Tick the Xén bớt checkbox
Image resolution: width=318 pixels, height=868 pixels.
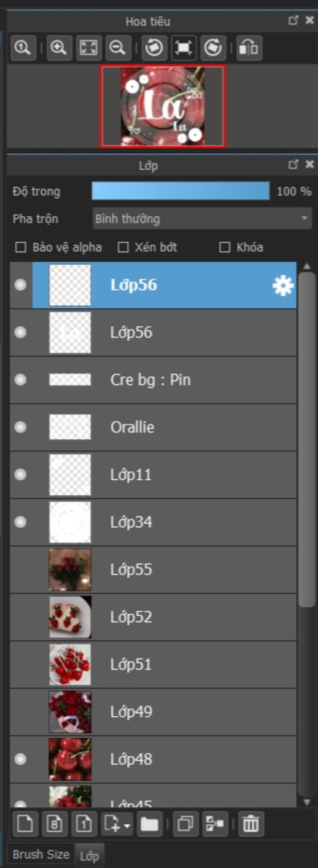pyautogui.click(x=123, y=247)
